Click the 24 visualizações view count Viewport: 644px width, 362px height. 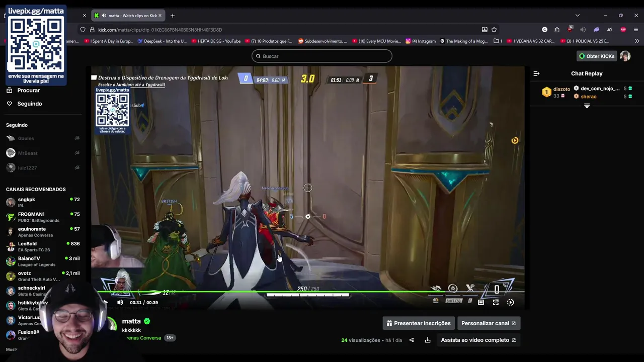point(361,340)
